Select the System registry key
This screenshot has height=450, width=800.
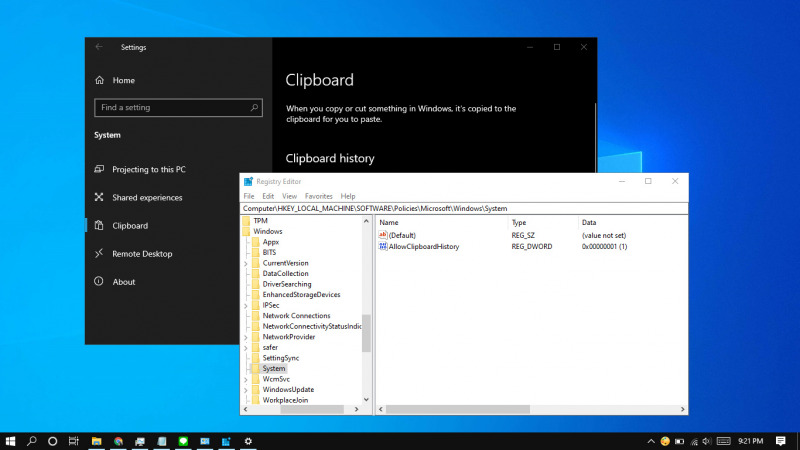point(274,368)
